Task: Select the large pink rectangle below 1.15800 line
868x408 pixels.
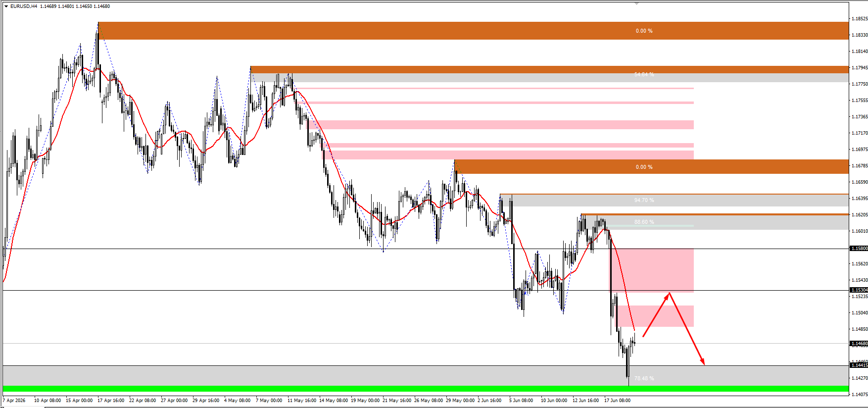Action: click(651, 270)
